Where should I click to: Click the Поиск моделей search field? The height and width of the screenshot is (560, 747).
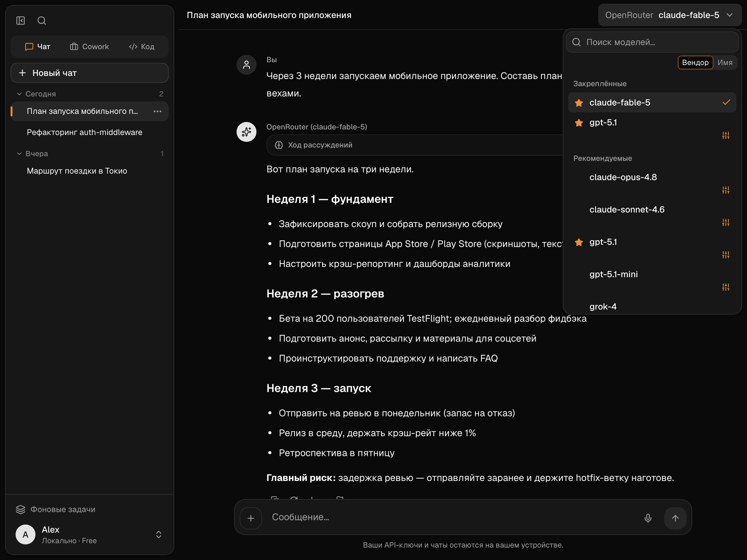(652, 42)
